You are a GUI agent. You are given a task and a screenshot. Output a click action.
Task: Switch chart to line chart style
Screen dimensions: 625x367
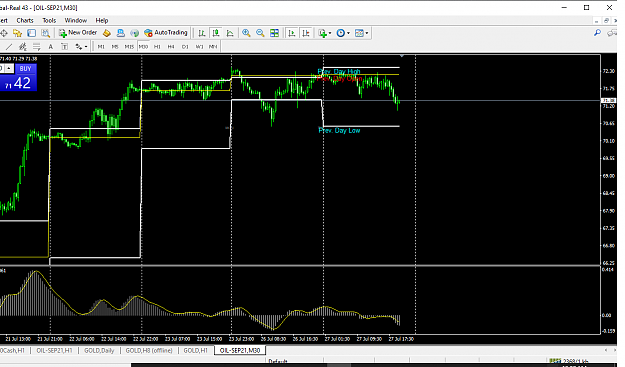(x=230, y=33)
